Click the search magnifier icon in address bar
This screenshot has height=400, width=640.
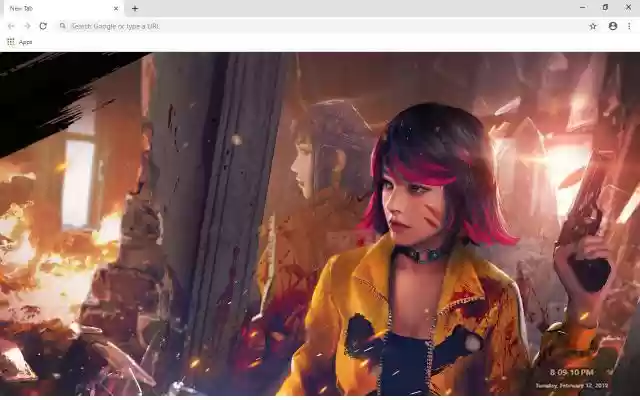[x=62, y=26]
